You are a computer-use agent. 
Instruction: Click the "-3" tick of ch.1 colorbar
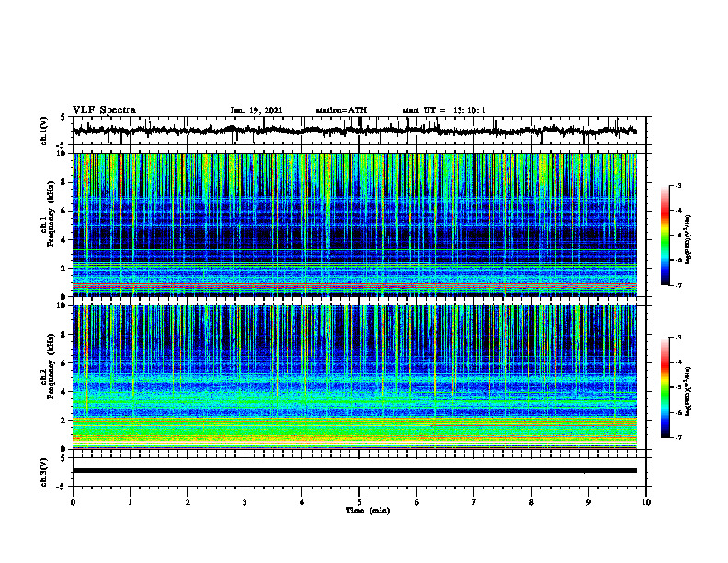click(x=677, y=186)
